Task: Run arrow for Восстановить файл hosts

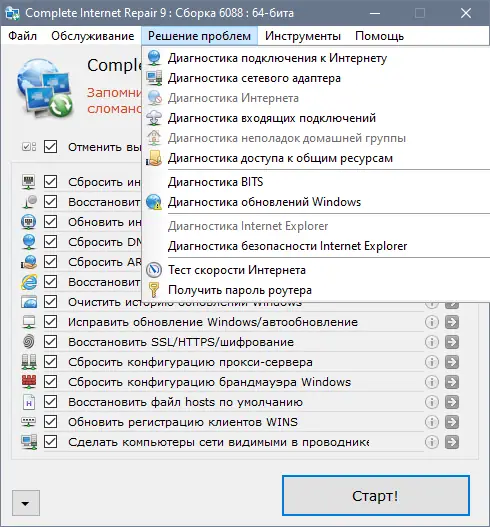Action: (x=452, y=402)
